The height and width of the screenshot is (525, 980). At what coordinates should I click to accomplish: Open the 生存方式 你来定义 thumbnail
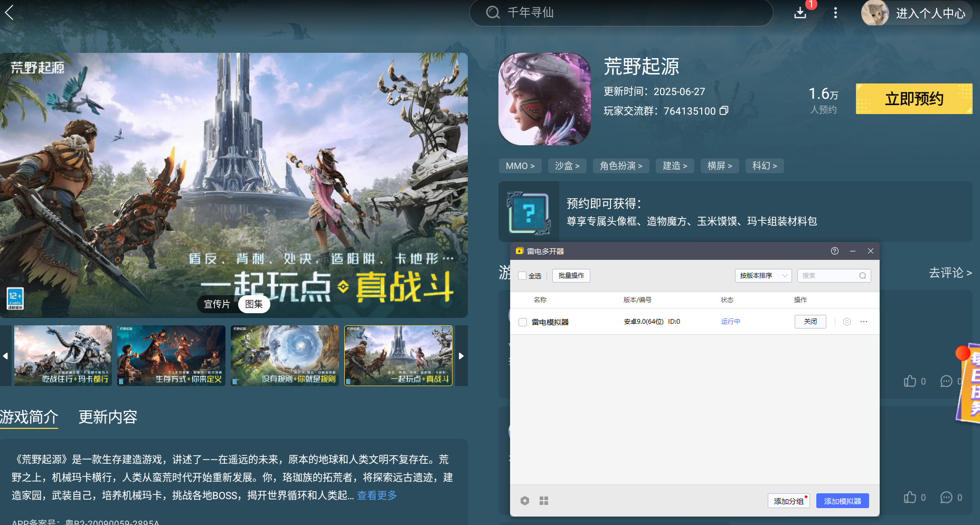click(171, 356)
